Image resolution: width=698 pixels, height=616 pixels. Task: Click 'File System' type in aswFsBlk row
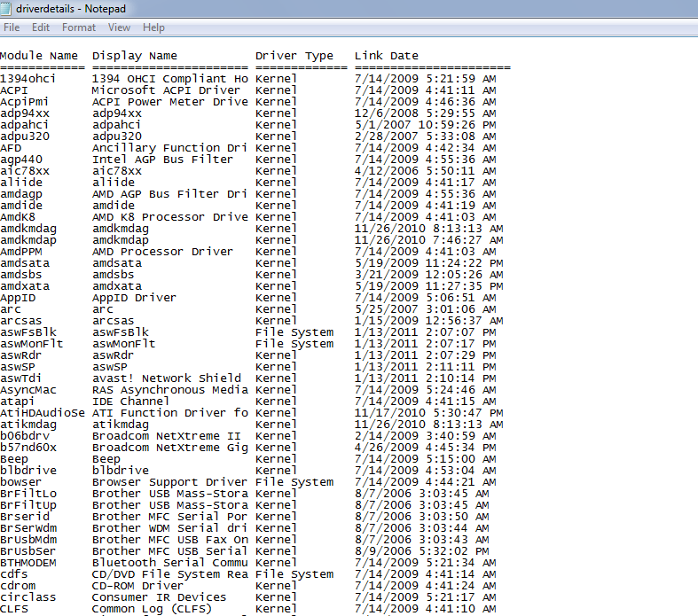pyautogui.click(x=294, y=332)
